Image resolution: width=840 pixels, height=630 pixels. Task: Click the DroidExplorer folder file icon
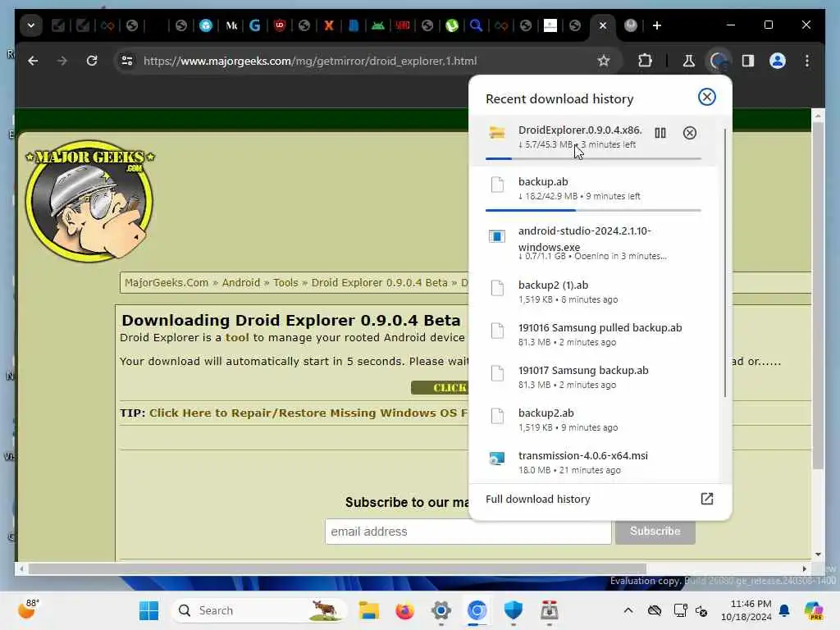pos(496,132)
